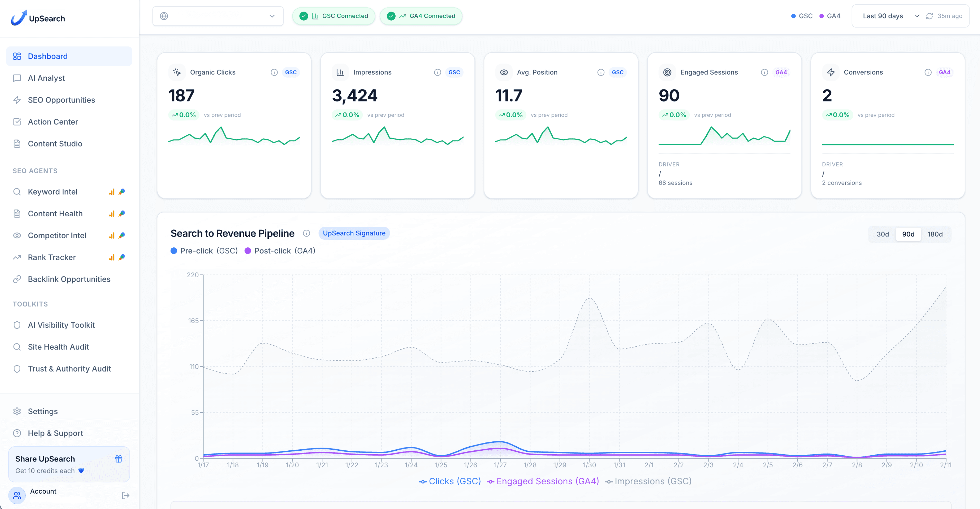Click Content Health analytics bars icon
This screenshot has width=980, height=509.
coord(111,214)
